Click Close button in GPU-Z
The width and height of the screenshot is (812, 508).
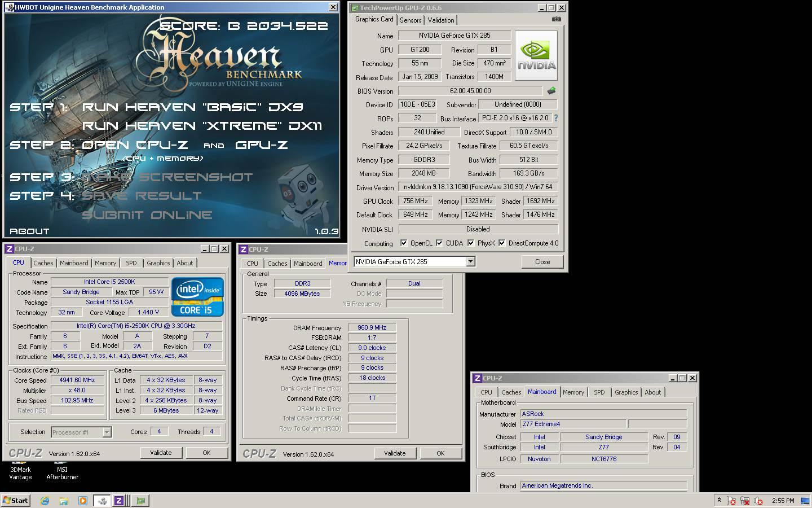tap(542, 261)
